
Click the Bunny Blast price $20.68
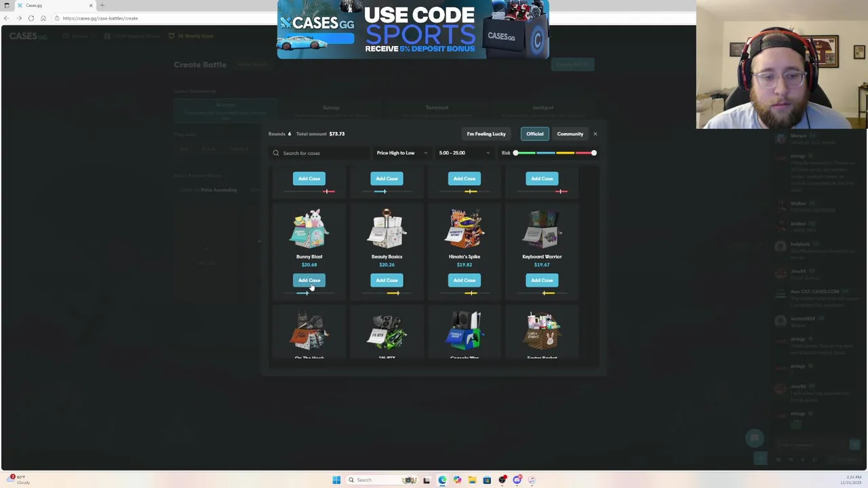pos(309,265)
